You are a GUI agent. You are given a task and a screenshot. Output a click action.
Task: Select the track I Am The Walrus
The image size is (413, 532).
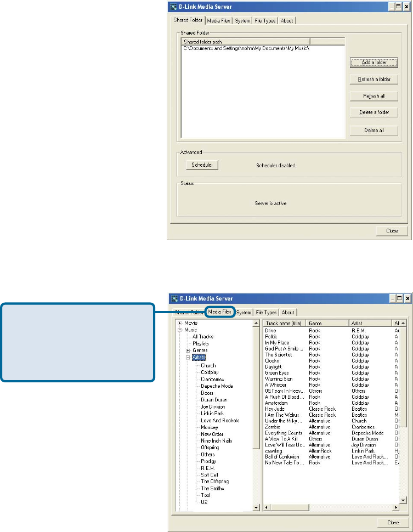282,415
